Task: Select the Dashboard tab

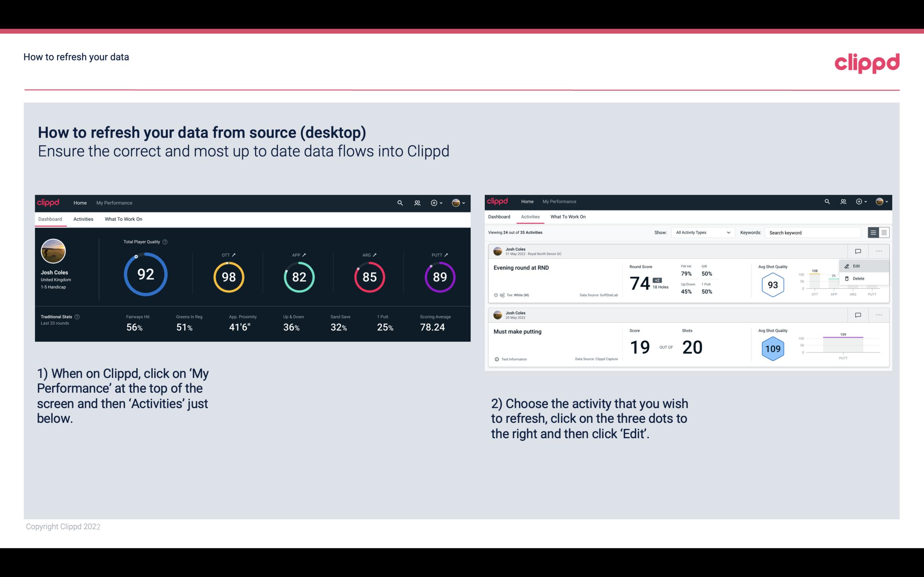Action: tap(50, 219)
